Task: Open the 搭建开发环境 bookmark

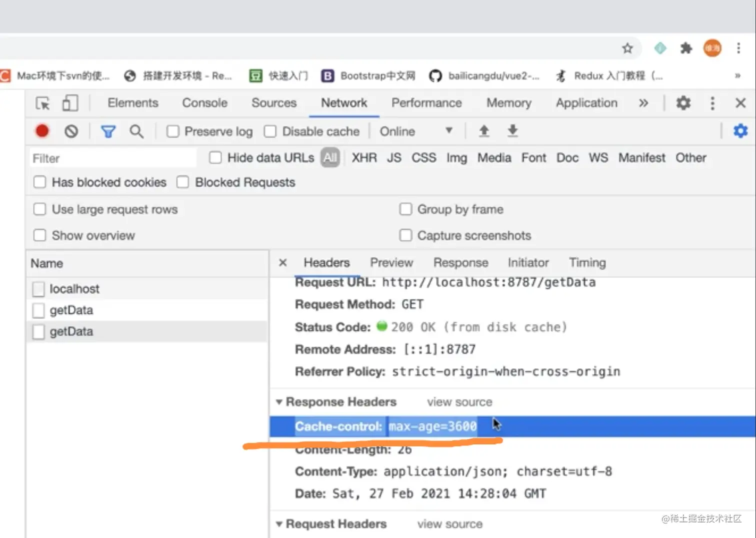Action: (x=178, y=76)
